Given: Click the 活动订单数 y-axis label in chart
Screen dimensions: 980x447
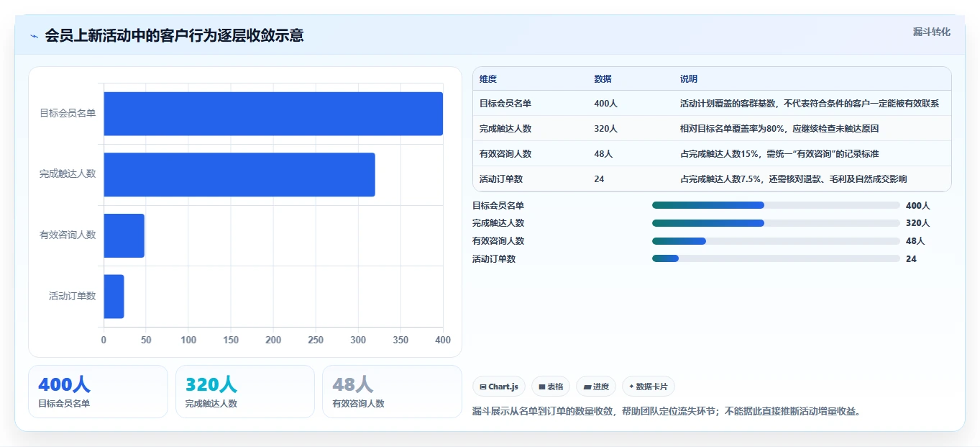Looking at the screenshot, I should coord(72,296).
